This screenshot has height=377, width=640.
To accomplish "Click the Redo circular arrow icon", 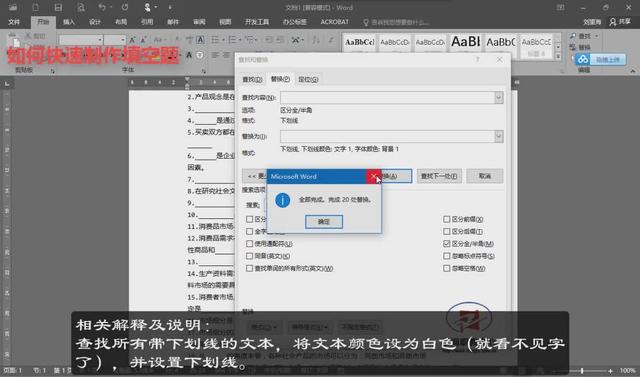I will click(125, 7).
